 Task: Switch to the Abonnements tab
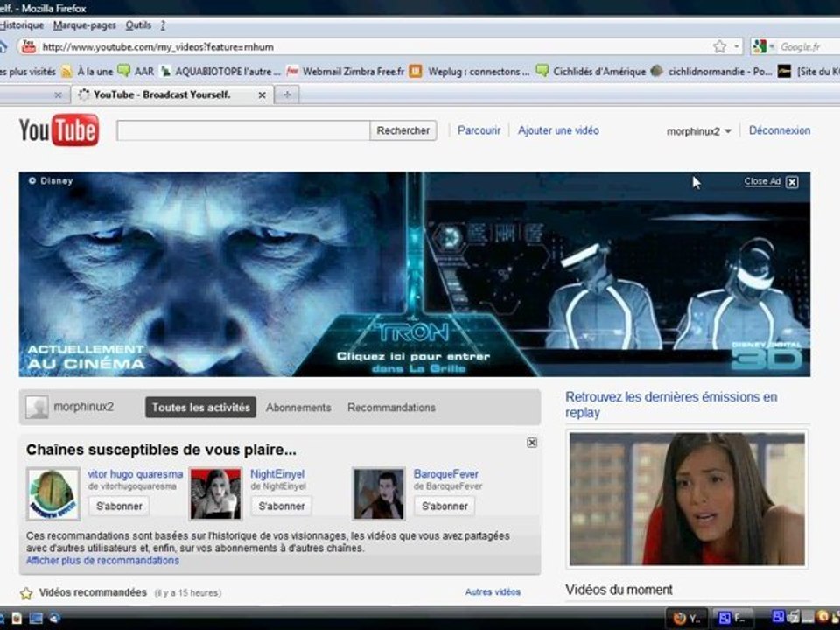(298, 408)
